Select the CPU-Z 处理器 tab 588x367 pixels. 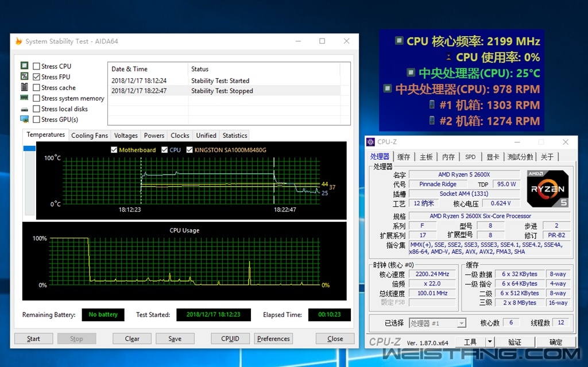(380, 156)
